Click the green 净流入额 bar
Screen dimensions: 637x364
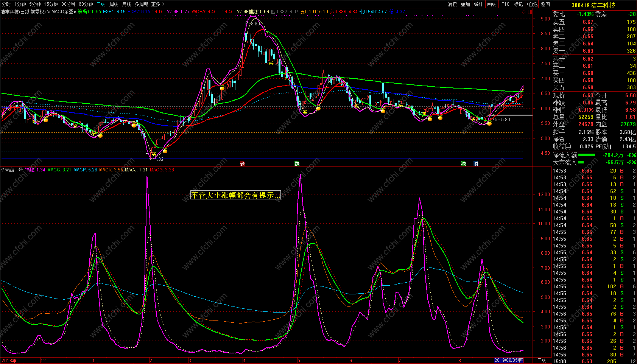586,155
